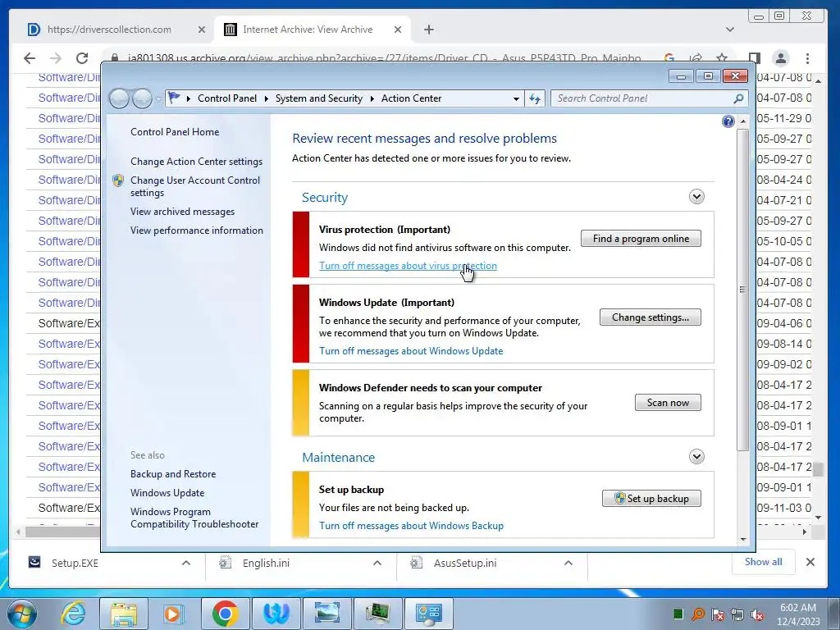Open Windows Update under See also
This screenshot has height=630, width=840.
point(167,493)
